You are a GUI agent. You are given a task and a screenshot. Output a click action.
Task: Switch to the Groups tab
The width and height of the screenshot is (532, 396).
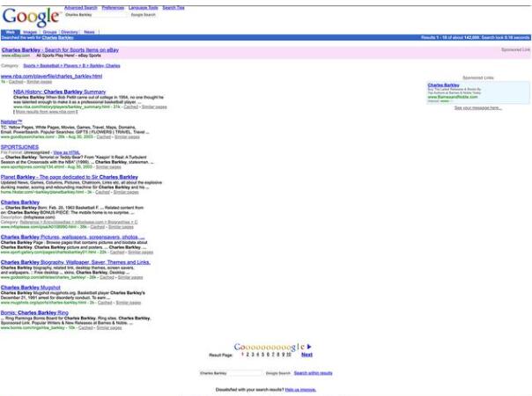click(50, 32)
